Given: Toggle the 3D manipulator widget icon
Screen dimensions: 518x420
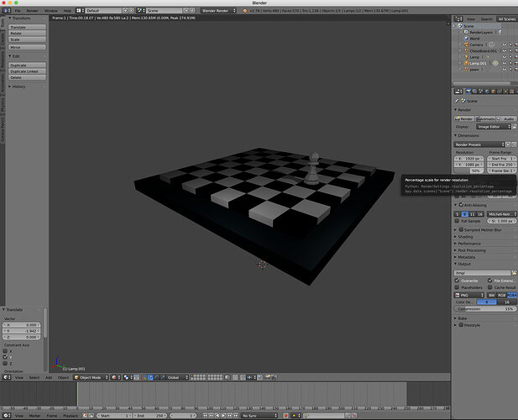Looking at the screenshot, I should click(x=144, y=377).
